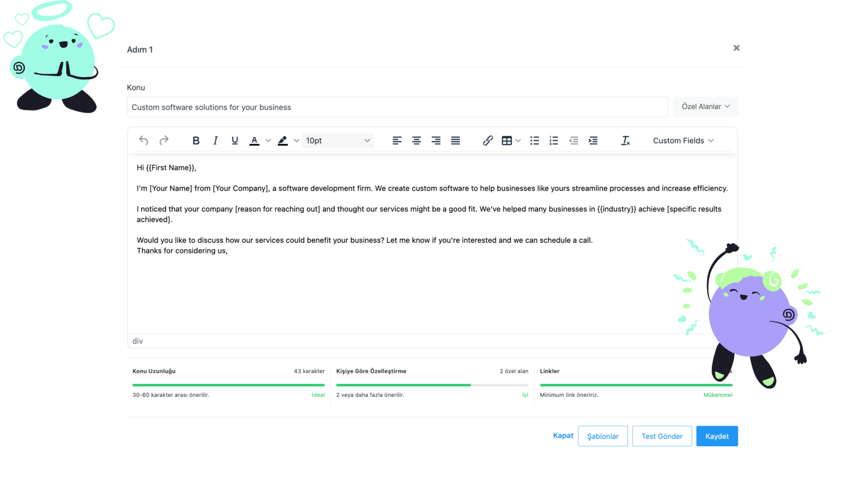Insert a numbered list
The height and width of the screenshot is (488, 868).
pyautogui.click(x=554, y=141)
